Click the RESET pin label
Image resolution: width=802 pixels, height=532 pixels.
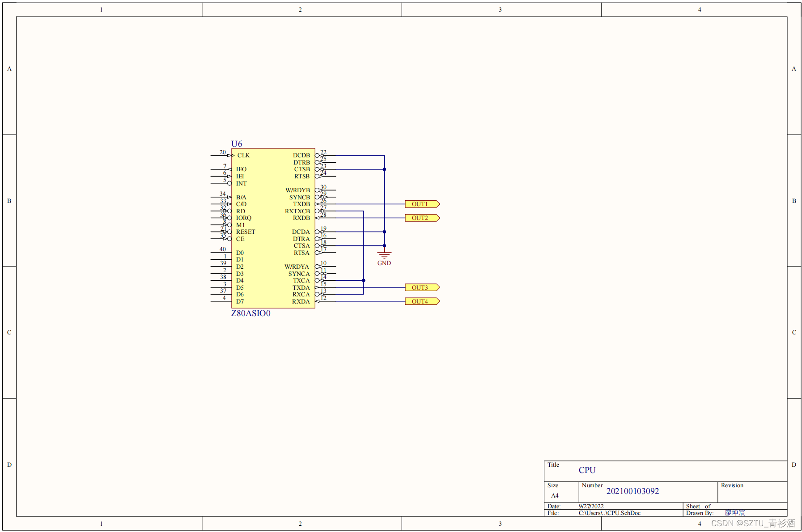pyautogui.click(x=246, y=232)
